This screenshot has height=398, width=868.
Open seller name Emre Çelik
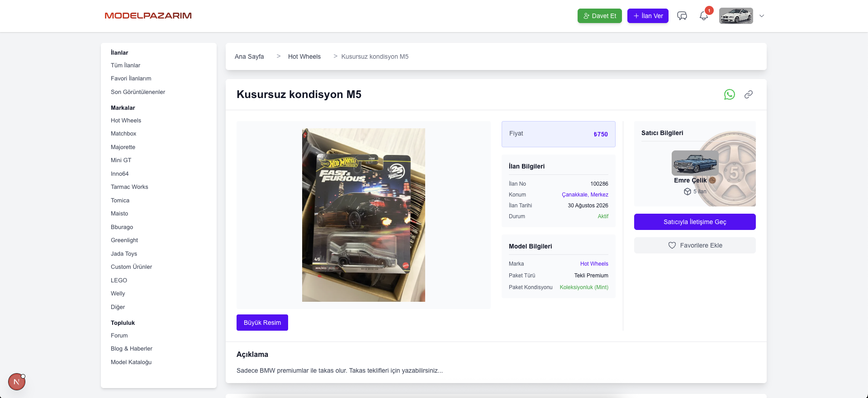[x=690, y=180]
